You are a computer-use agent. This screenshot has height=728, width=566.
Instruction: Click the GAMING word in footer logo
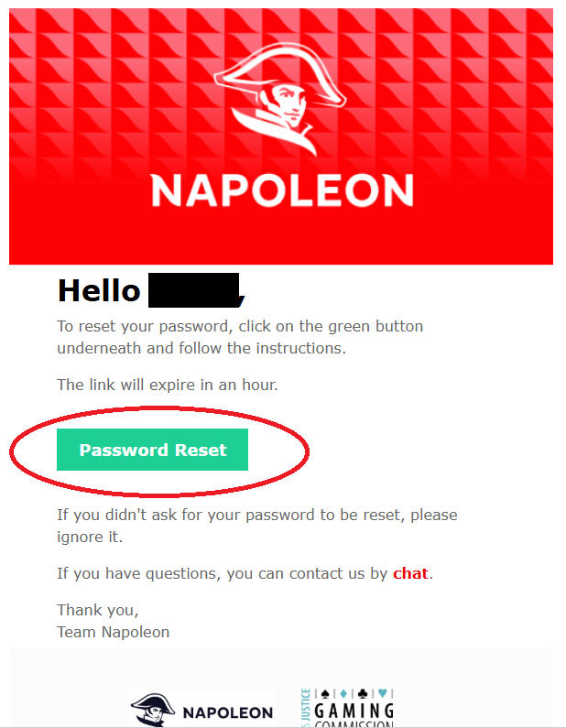tap(354, 712)
